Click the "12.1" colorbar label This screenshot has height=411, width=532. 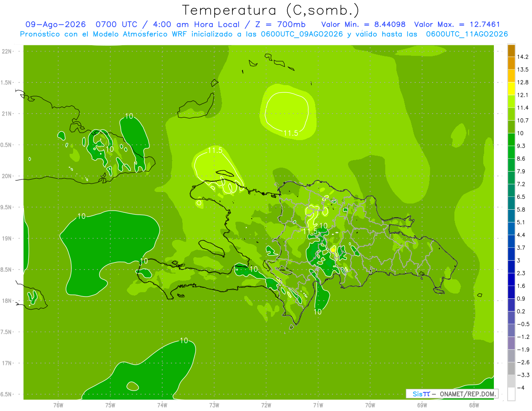tap(523, 95)
